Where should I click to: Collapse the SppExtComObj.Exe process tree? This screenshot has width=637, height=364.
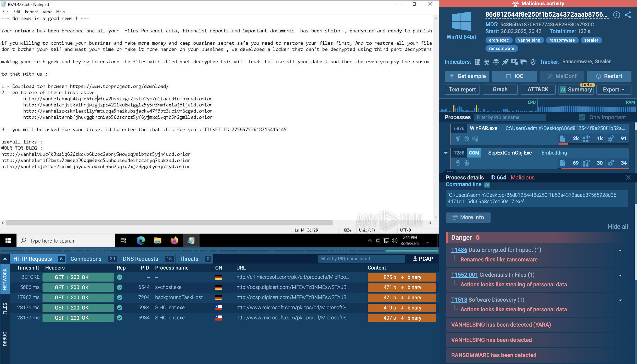coord(446,153)
